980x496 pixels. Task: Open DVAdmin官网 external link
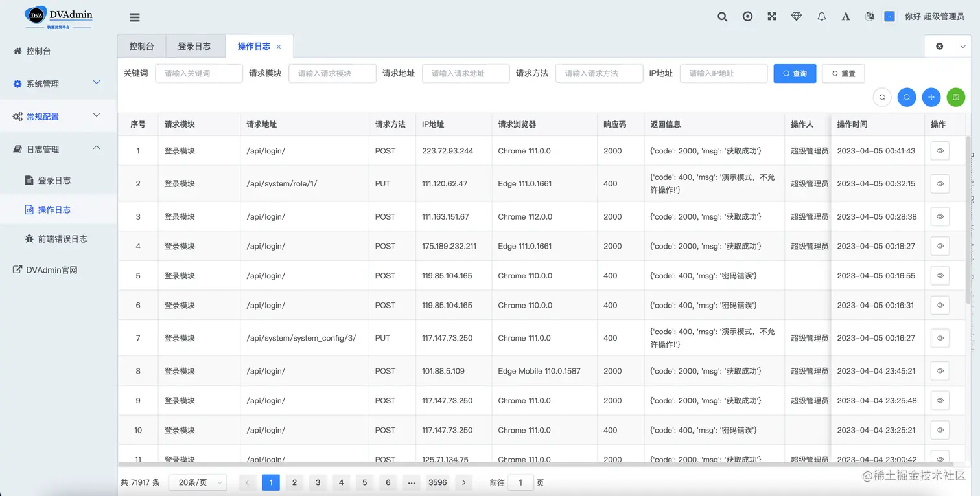[x=58, y=270]
